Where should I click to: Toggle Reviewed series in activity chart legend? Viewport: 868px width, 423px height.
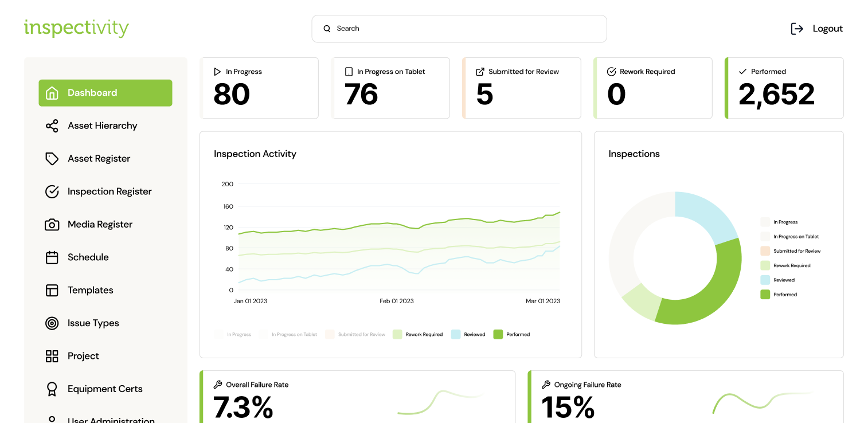click(x=468, y=334)
